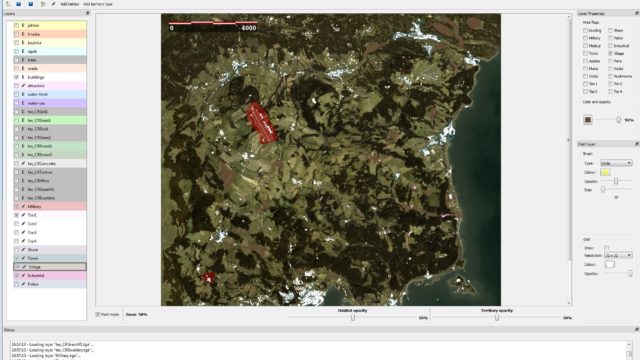Viewport: 640px width, 360px height.
Task: Adjust the Habitat opacity slider
Action: pyautogui.click(x=353, y=318)
